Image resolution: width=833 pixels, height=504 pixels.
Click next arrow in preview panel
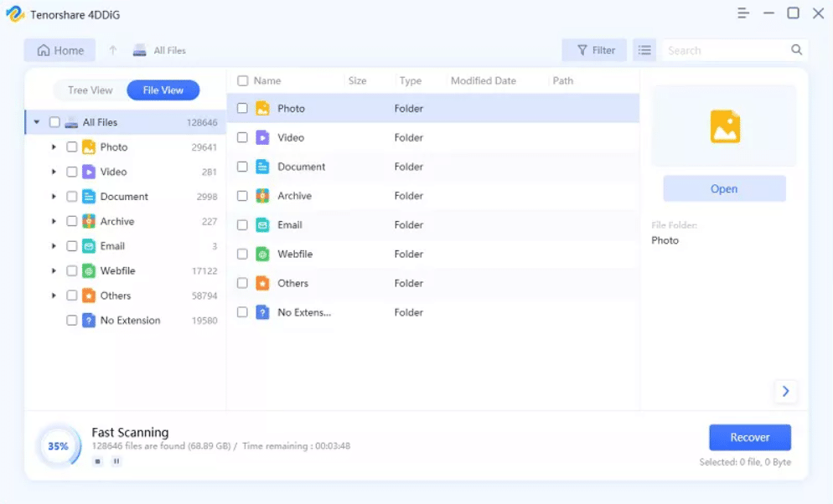coord(785,391)
